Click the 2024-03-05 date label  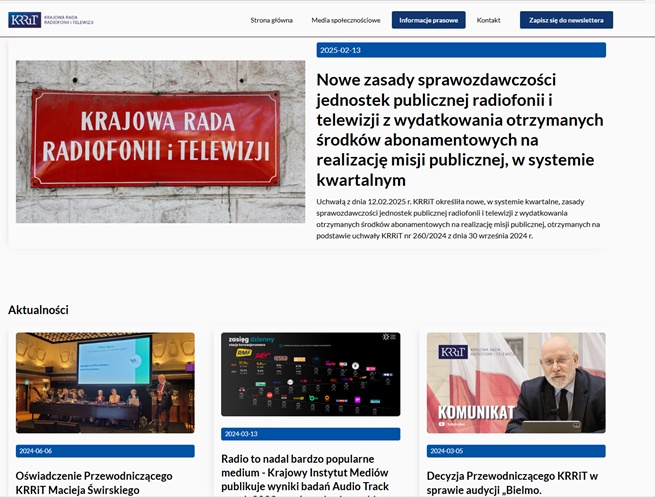[x=516, y=451]
